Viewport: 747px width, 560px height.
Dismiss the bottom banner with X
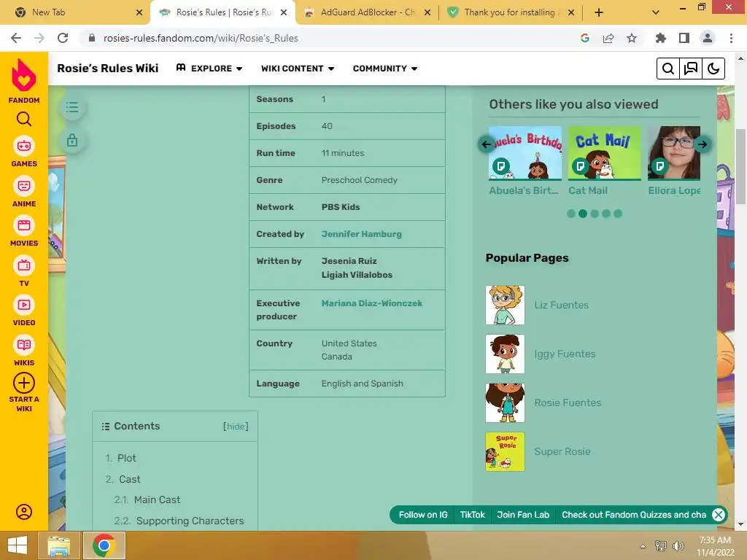pos(719,515)
